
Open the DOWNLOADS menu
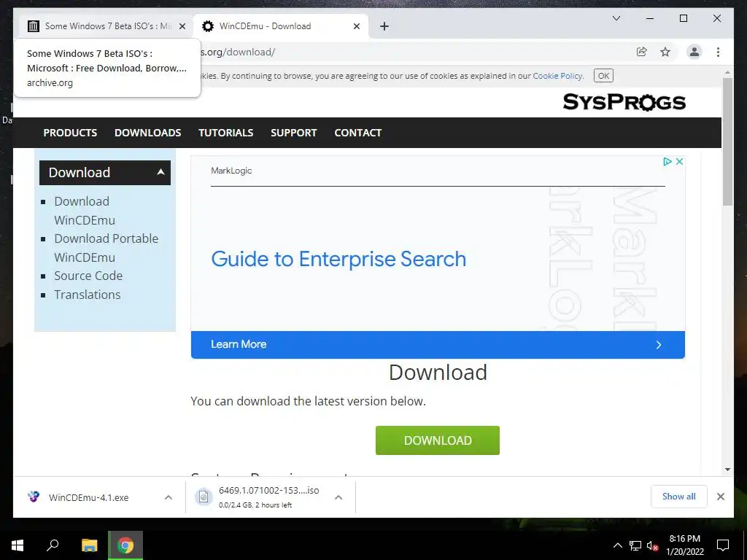(147, 133)
